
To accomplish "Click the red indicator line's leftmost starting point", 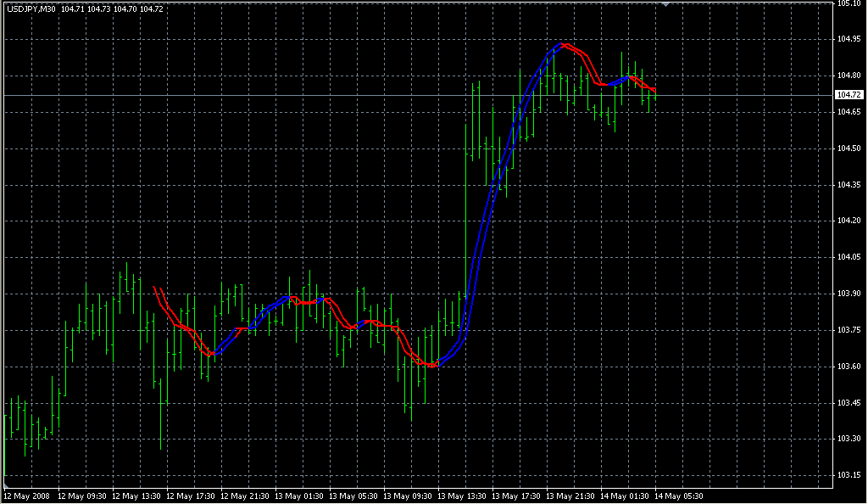I will pos(154,288).
